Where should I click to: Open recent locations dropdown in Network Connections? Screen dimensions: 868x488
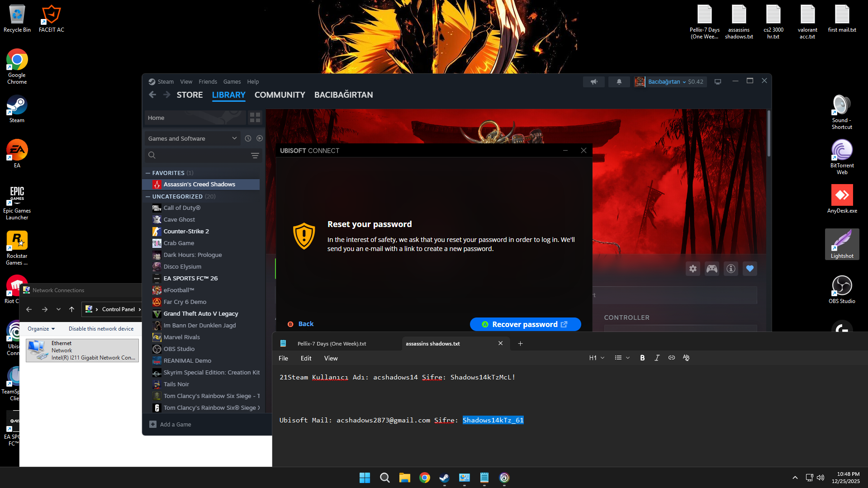pyautogui.click(x=58, y=309)
